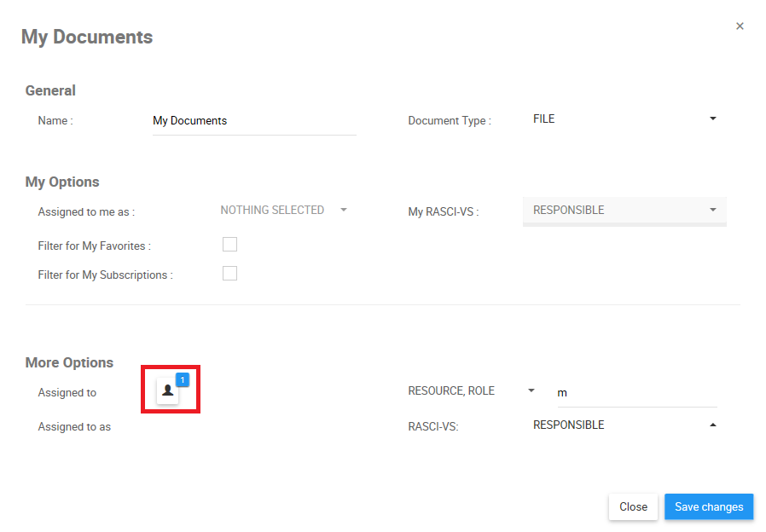Click the blue badge showing 1
Viewport: 766px width, 532px height.
click(x=183, y=380)
